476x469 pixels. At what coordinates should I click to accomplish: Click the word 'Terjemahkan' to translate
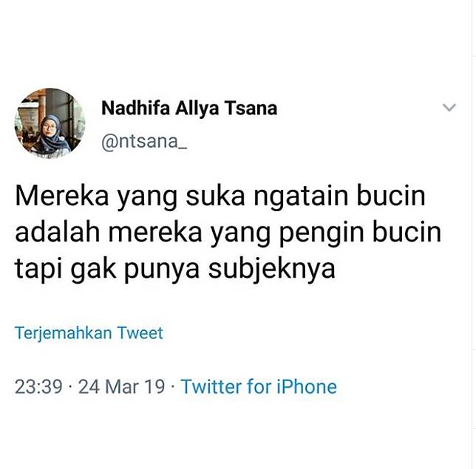pyautogui.click(x=63, y=333)
